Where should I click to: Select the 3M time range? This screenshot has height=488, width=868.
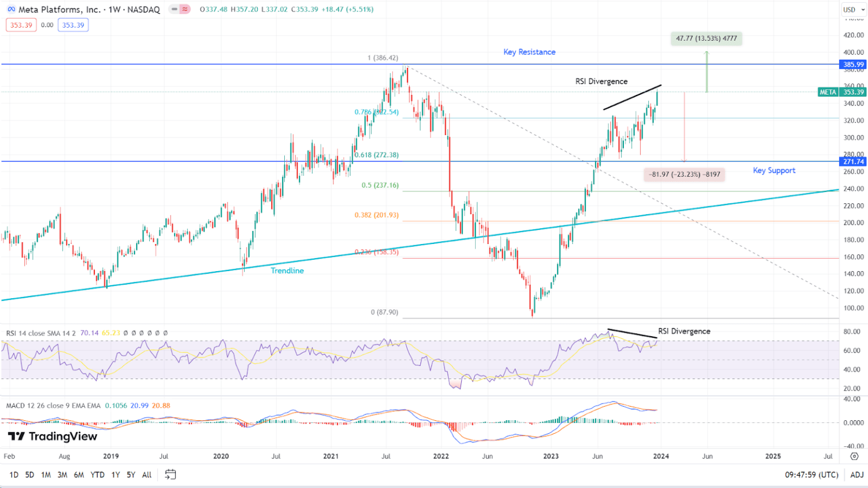[x=62, y=475]
